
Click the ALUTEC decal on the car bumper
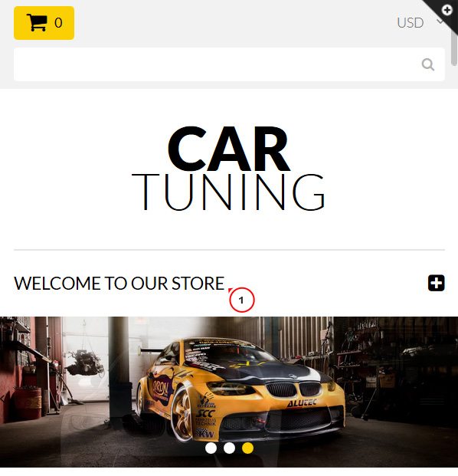point(302,403)
